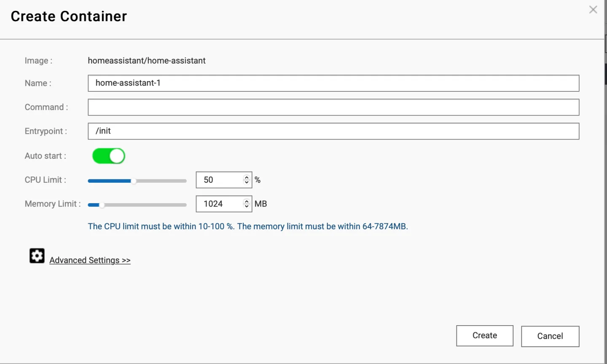This screenshot has width=607, height=364.
Task: Click the CPU Limit label
Action: tap(46, 180)
